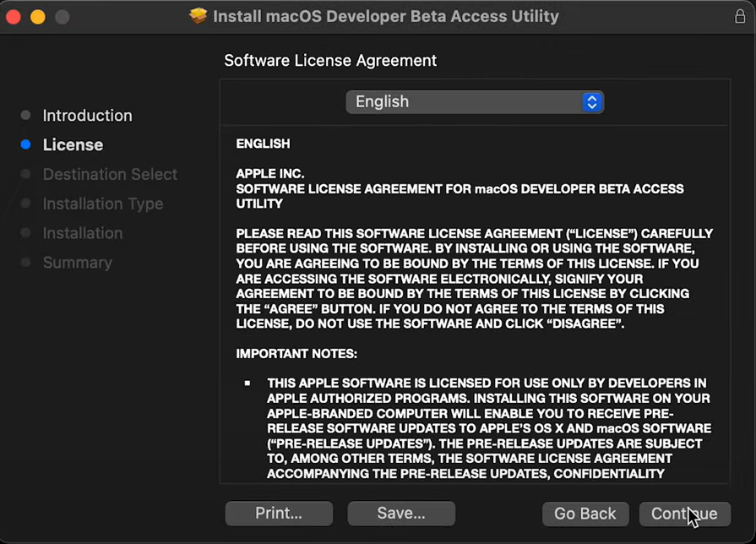Click the PLEASE READ THIS SOFTWARE LICENSE paragraph
This screenshot has height=544, width=756.
tap(475, 278)
